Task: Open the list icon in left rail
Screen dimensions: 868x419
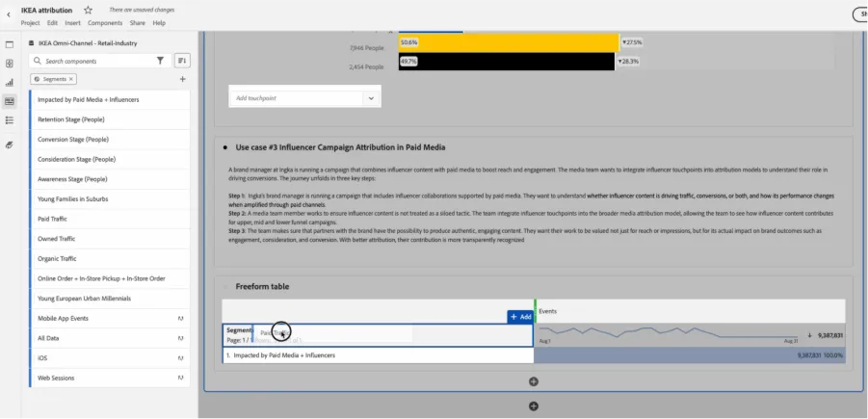Action: (x=10, y=120)
